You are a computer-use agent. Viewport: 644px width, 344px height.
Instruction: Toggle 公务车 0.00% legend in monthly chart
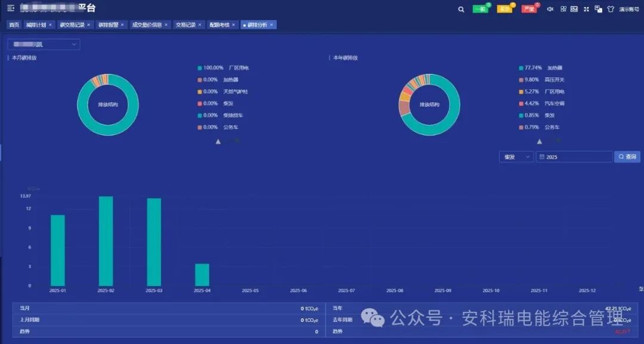click(x=218, y=127)
